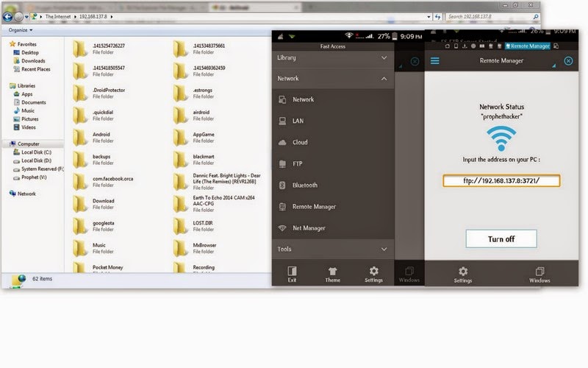The height and width of the screenshot is (368, 588).
Task: Open Remote Manager in Fast Access menu
Action: point(333,207)
